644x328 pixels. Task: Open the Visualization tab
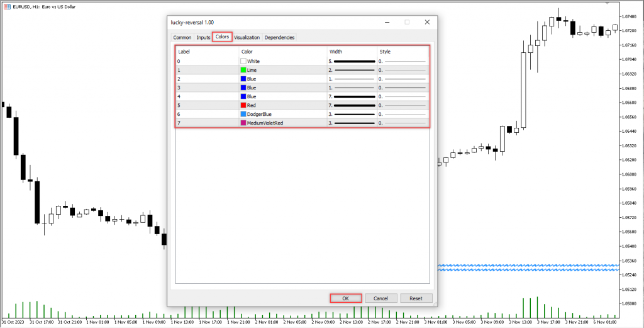(x=247, y=37)
